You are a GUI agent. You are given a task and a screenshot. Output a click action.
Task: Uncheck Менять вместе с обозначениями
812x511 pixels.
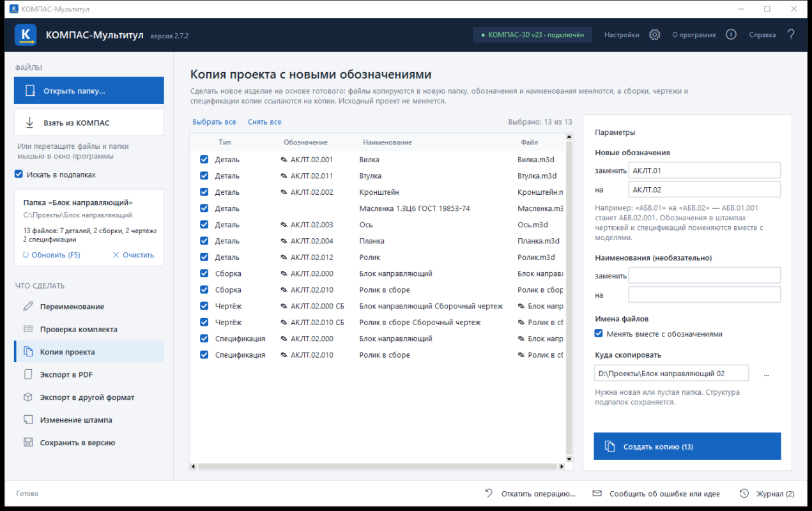coord(599,333)
